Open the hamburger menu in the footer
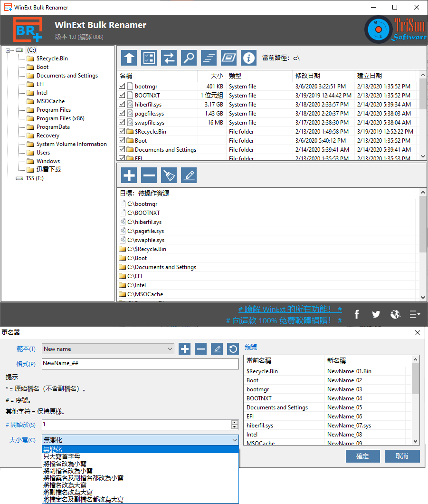 point(415,314)
